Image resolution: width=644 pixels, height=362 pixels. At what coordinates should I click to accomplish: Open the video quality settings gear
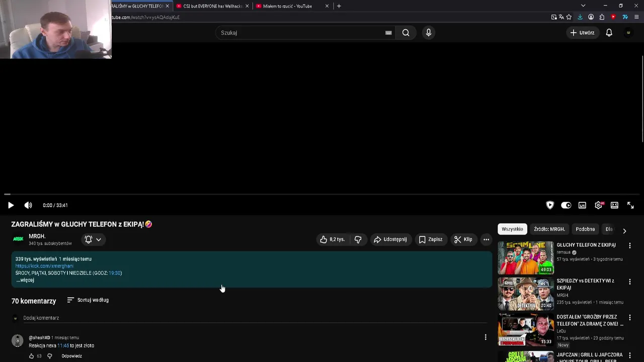pos(598,205)
